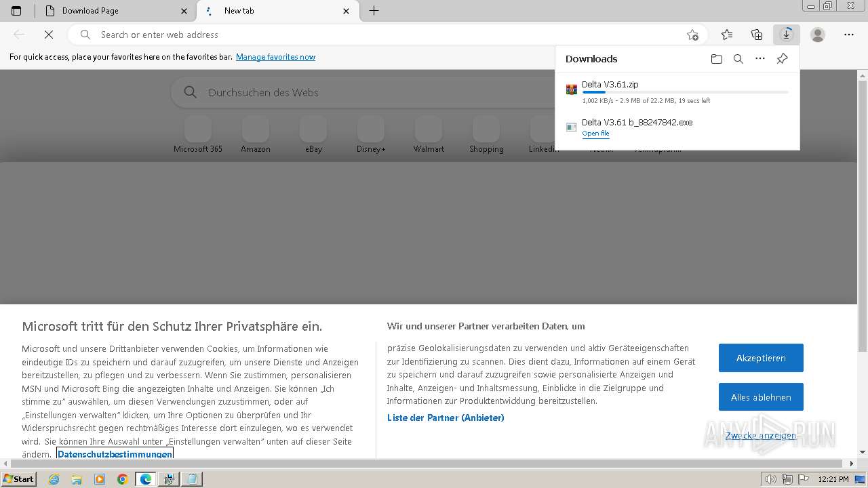
Task: Open the tab actions menu icon
Action: 16,11
